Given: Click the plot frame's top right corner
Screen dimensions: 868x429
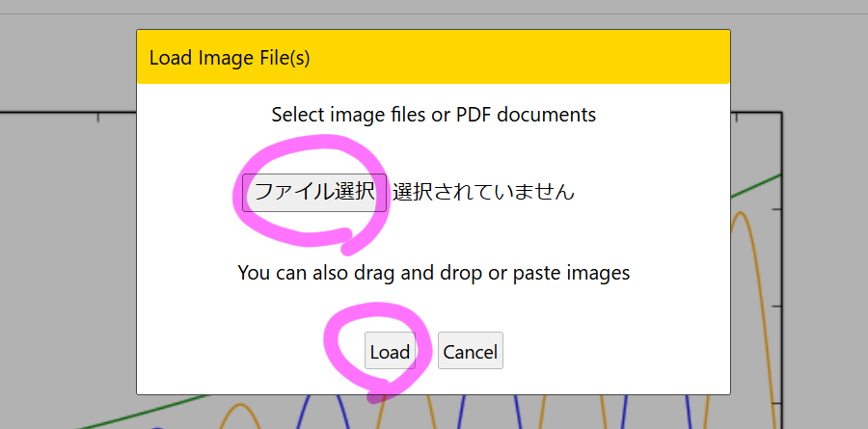Looking at the screenshot, I should pyautogui.click(x=780, y=113).
